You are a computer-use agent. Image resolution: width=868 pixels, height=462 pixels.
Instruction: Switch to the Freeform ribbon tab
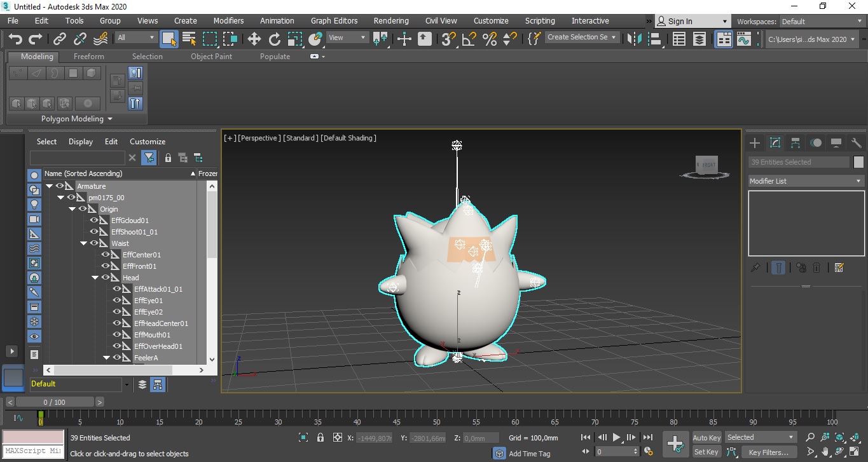coord(89,57)
